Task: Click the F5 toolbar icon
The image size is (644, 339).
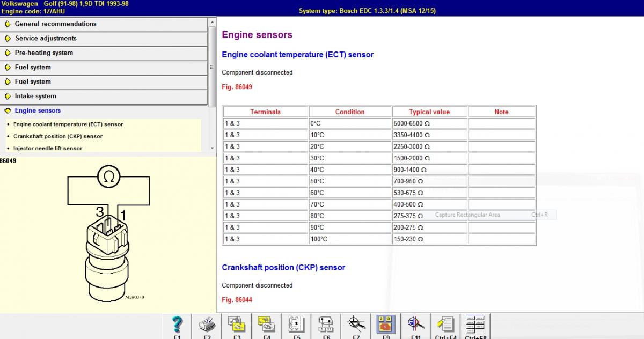Action: click(296, 325)
